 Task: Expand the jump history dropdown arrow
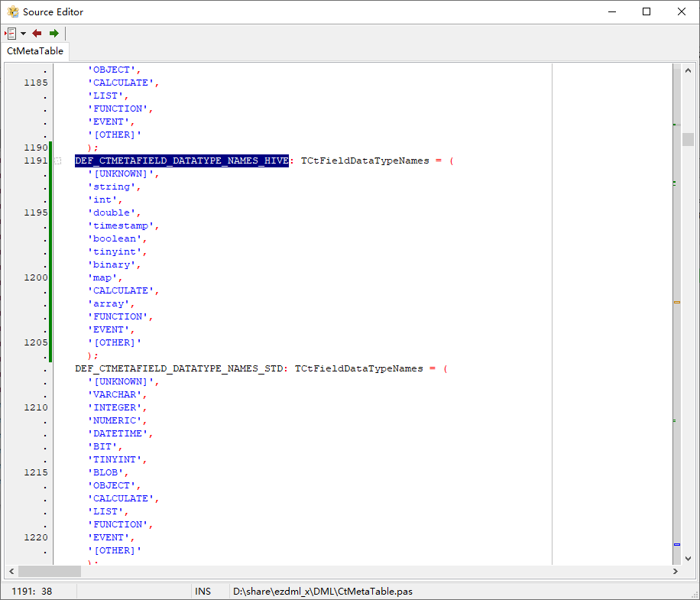click(x=23, y=34)
